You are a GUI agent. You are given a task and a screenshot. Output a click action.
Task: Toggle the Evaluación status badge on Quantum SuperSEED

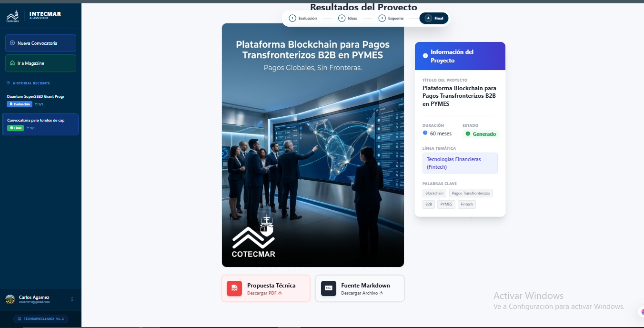(x=19, y=104)
